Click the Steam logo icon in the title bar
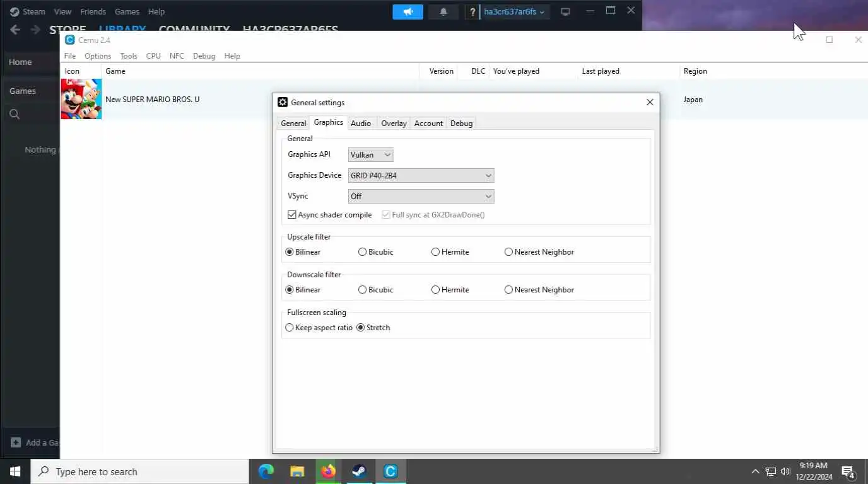The image size is (868, 484). pyautogui.click(x=15, y=11)
